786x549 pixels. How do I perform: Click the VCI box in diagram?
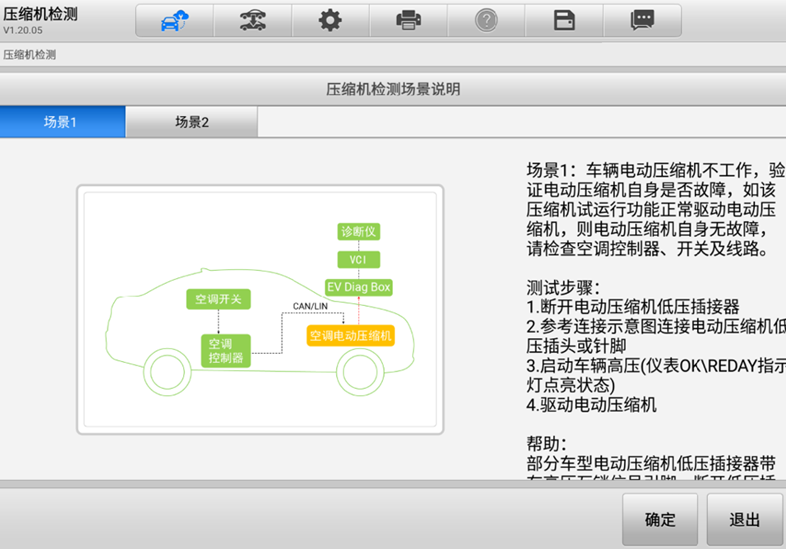pyautogui.click(x=358, y=260)
